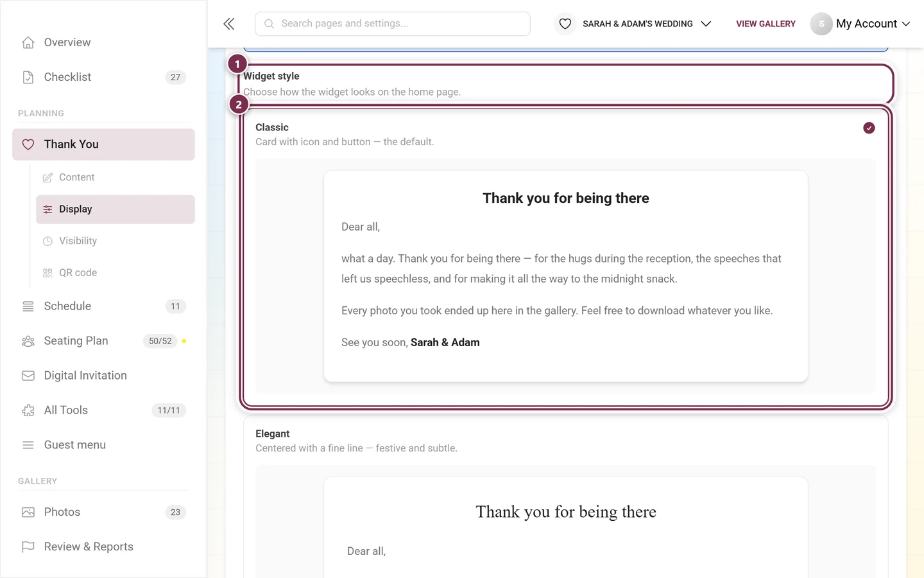Open the Overview page
Screen dimensions: 924x578
tap(103, 42)
